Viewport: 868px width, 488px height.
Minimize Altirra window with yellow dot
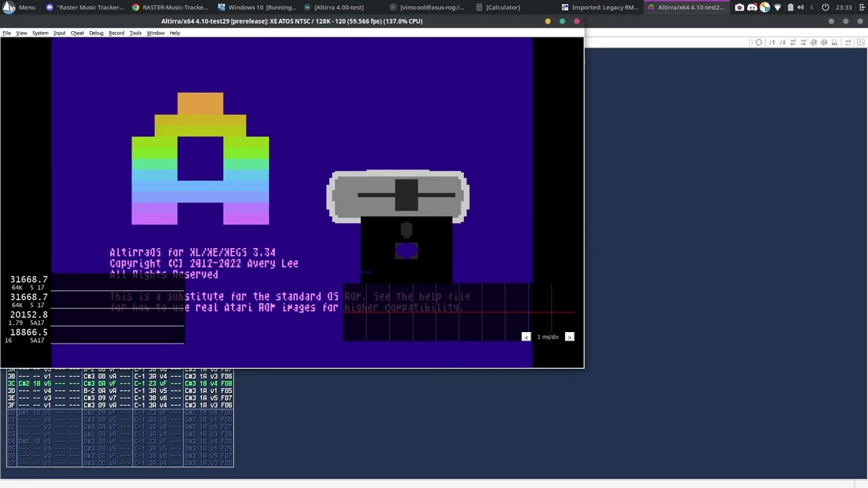[548, 21]
